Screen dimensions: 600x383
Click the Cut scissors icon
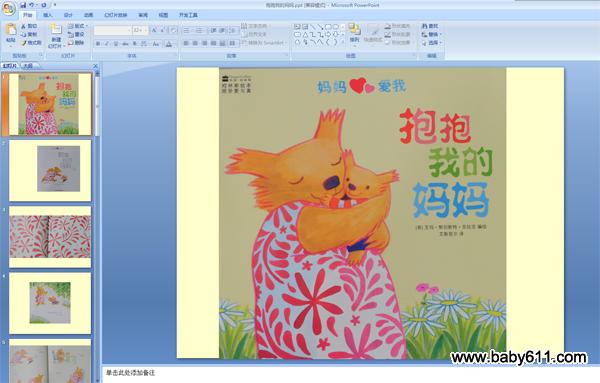(23, 26)
